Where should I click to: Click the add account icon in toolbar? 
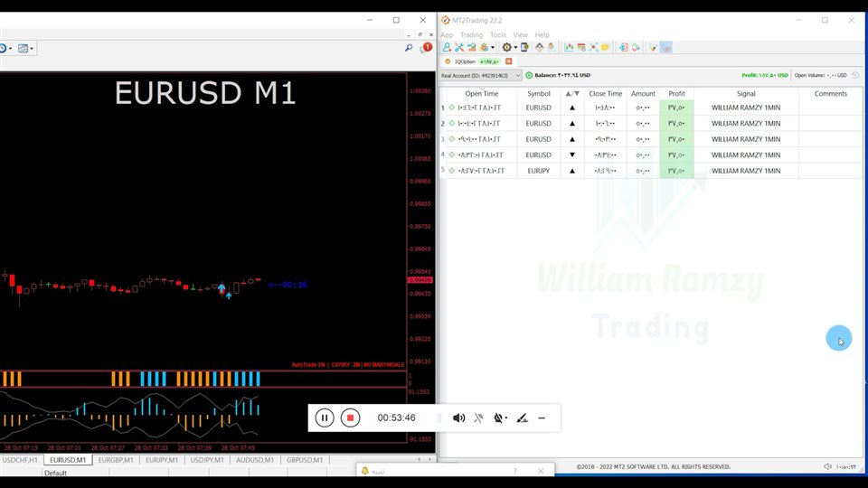pos(447,48)
